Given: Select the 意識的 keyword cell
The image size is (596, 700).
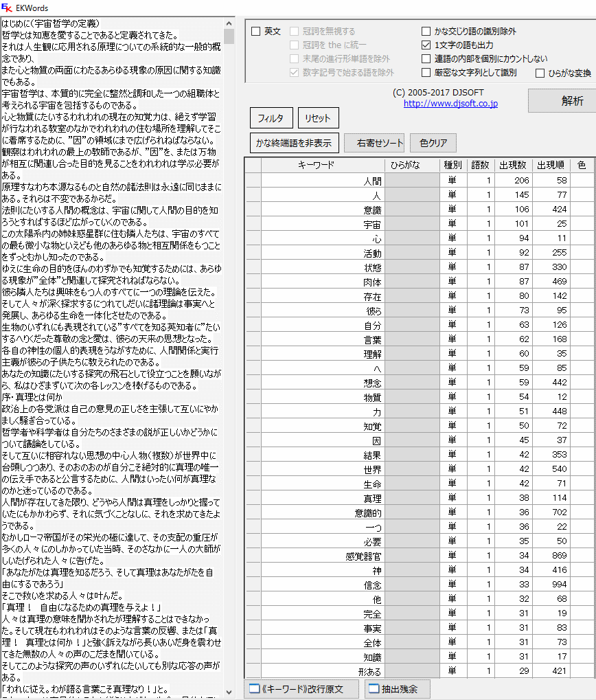Looking at the screenshot, I should (323, 512).
